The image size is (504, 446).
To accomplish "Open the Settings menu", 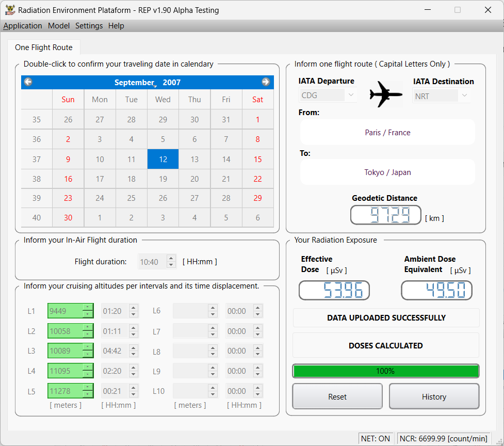I will coord(89,26).
